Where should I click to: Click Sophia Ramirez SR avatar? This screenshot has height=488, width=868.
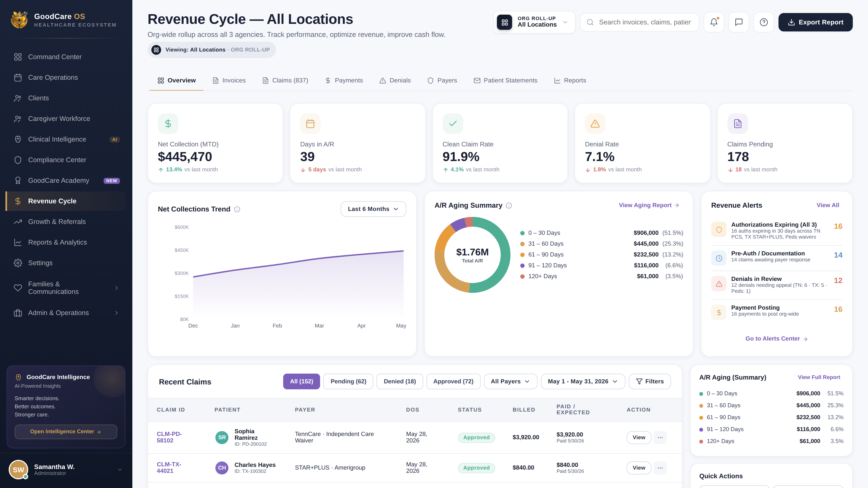click(x=222, y=438)
